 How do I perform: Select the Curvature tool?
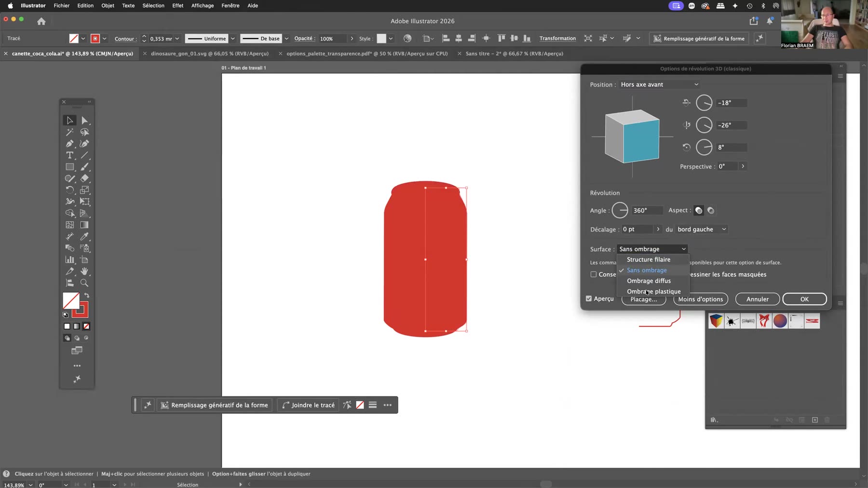85,143
